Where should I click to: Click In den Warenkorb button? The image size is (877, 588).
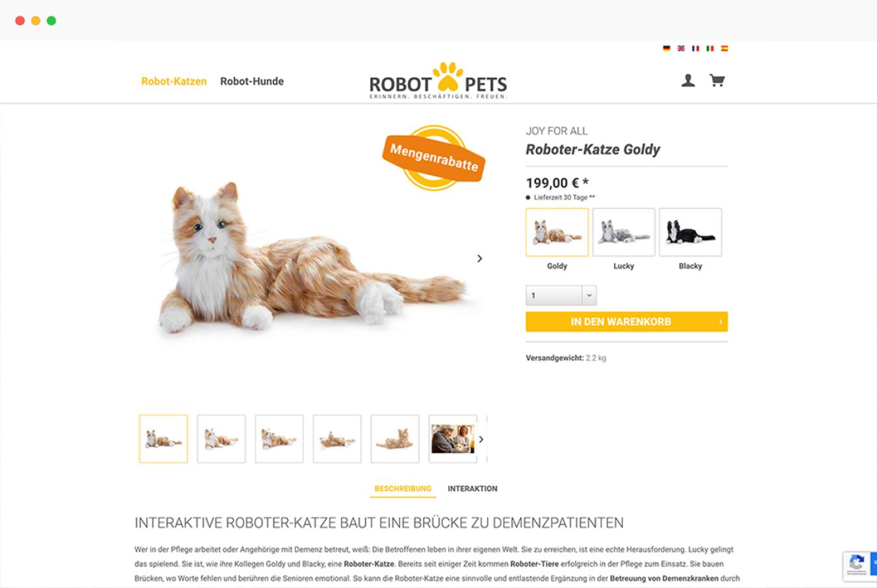[627, 322]
